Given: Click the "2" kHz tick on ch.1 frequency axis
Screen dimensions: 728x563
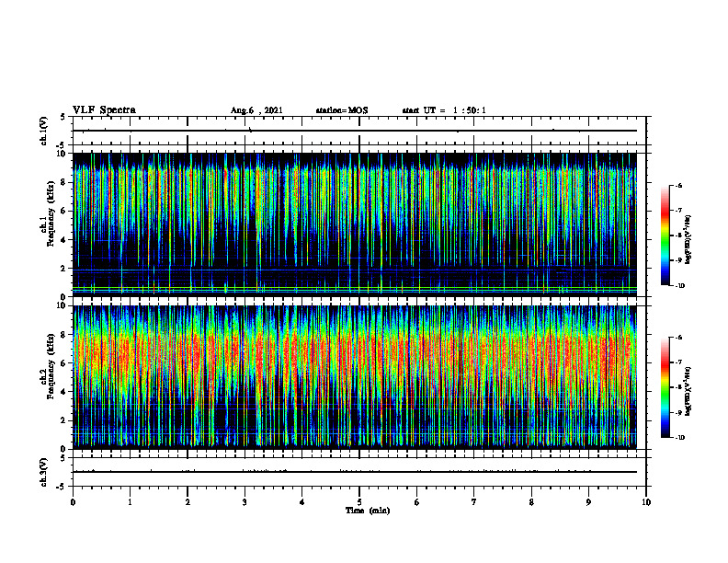Looking at the screenshot, I should 64,268.
